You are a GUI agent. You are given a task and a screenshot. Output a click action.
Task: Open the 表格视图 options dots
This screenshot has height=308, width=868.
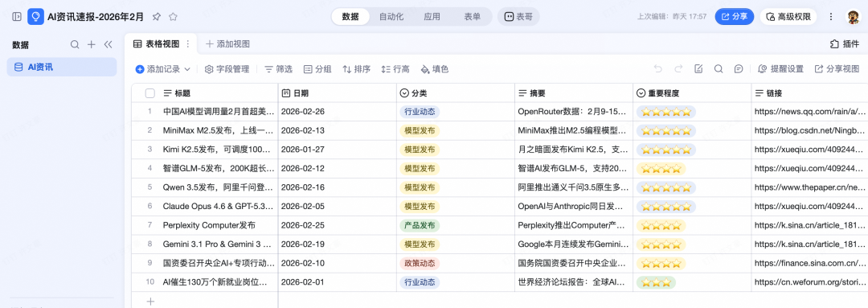coord(187,43)
